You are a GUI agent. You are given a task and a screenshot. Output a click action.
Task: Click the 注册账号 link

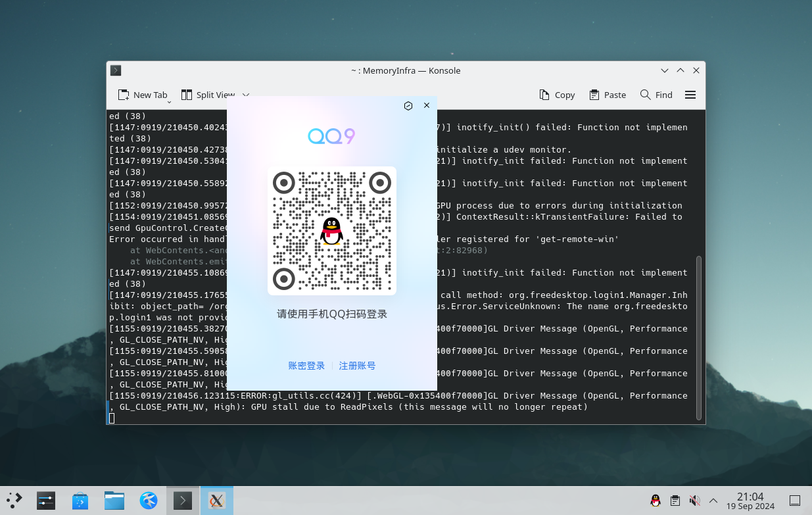pos(357,366)
